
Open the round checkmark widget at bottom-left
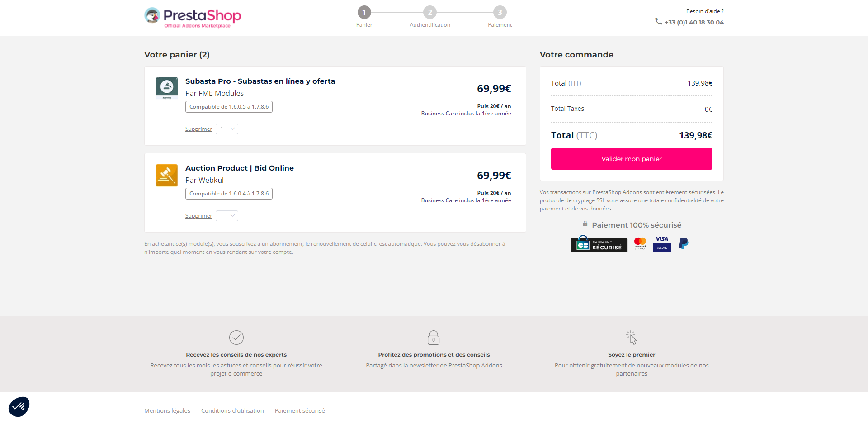pos(19,406)
